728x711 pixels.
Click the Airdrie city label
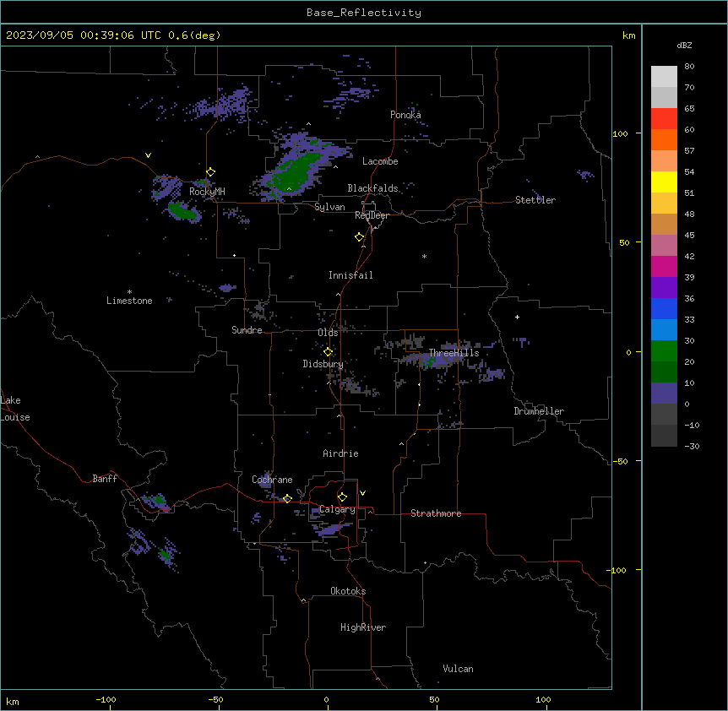click(x=340, y=453)
